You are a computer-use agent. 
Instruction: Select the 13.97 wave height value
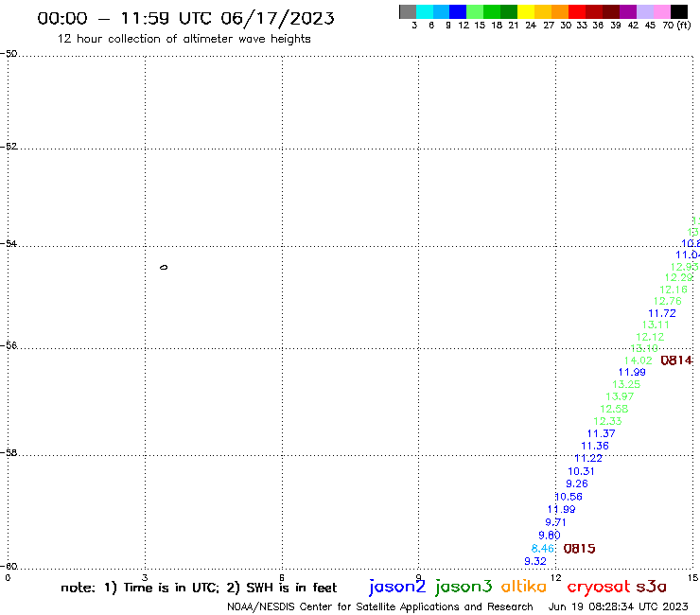[x=620, y=396]
